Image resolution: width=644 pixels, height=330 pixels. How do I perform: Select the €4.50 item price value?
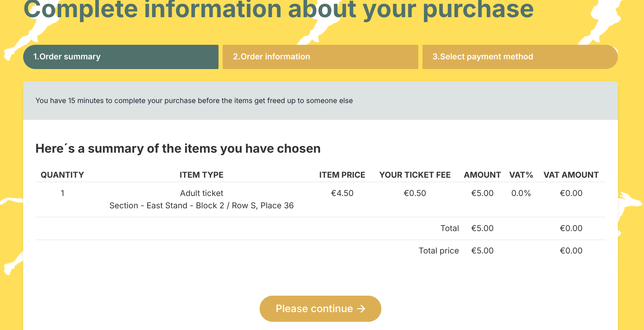[x=342, y=193]
